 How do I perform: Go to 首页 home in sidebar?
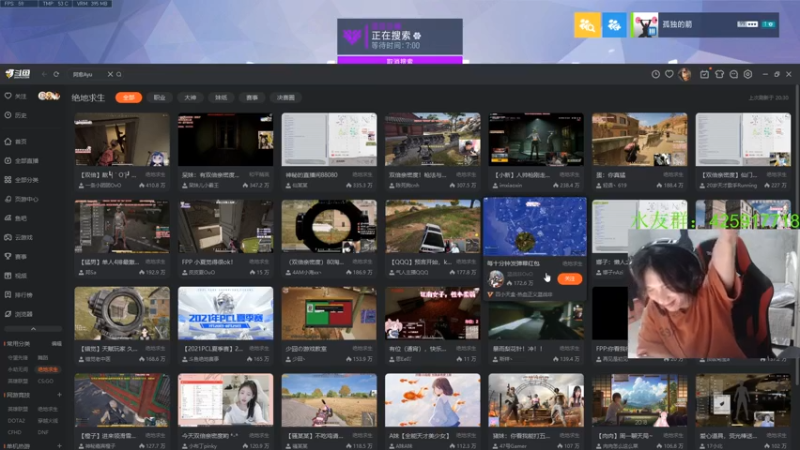pyautogui.click(x=15, y=141)
